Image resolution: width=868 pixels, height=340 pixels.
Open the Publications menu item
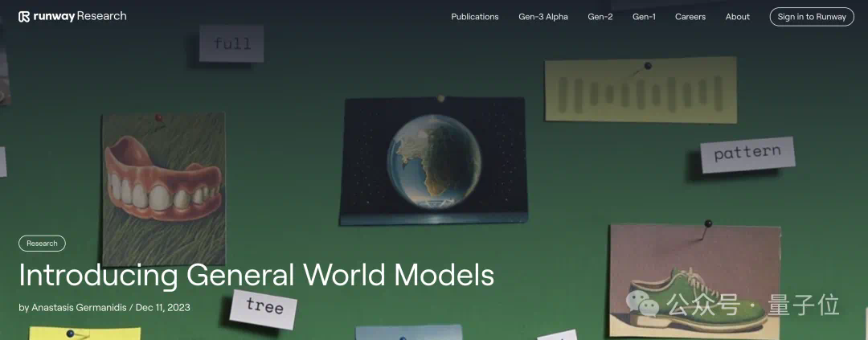coord(474,17)
